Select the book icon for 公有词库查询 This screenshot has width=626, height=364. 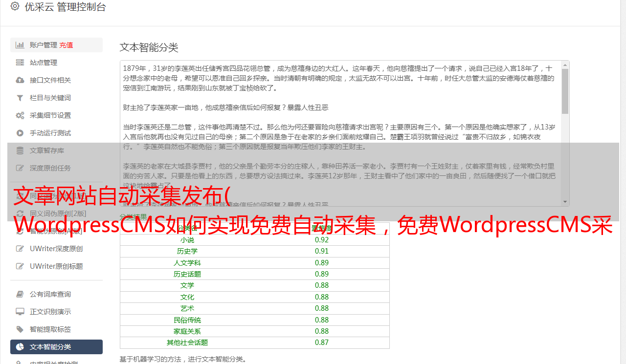20,294
